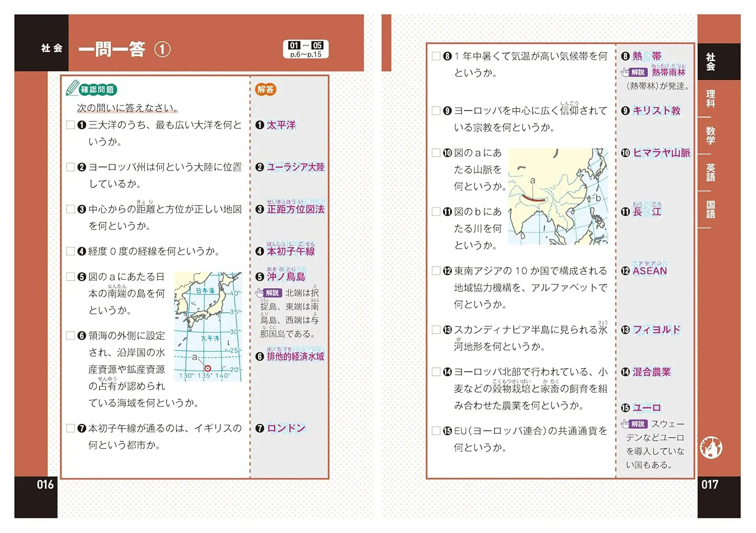This screenshot has height=533, width=756.
Task: Click the circled 1 beside 一問一答
Action: [162, 49]
